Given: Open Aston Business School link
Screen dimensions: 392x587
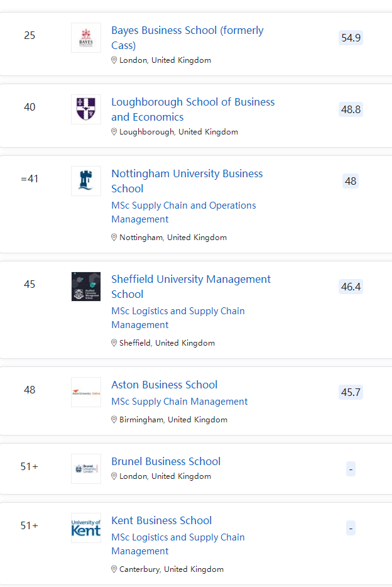Looking at the screenshot, I should click(164, 385).
